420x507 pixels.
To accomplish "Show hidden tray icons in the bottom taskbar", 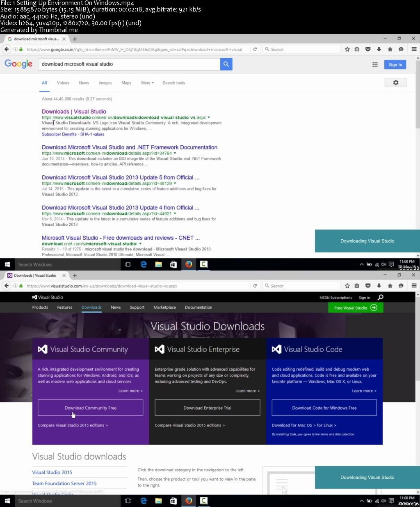I will (x=361, y=501).
